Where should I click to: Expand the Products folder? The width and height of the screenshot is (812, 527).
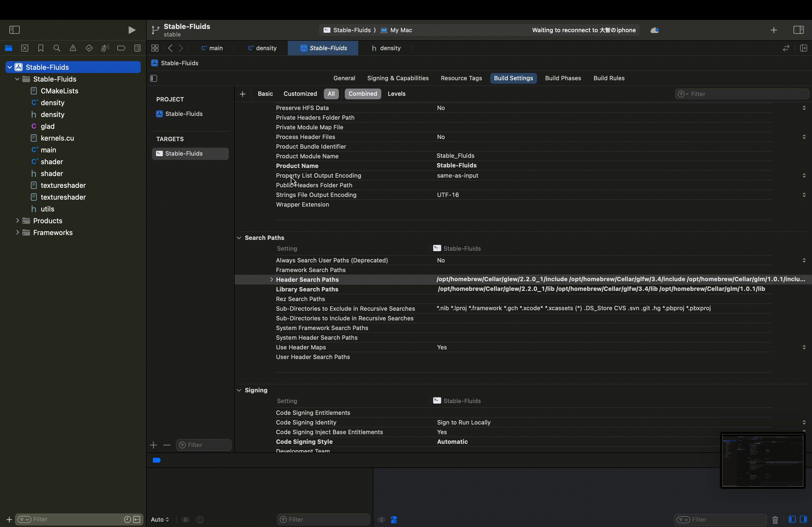pos(17,221)
